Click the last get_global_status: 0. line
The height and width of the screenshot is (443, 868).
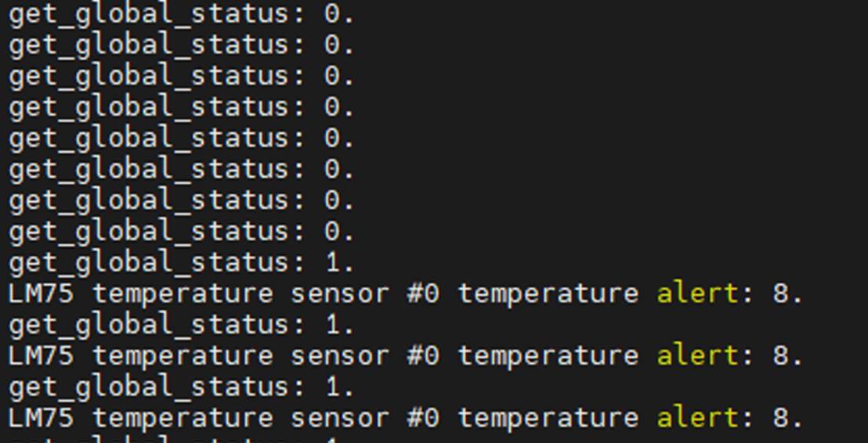(x=181, y=232)
